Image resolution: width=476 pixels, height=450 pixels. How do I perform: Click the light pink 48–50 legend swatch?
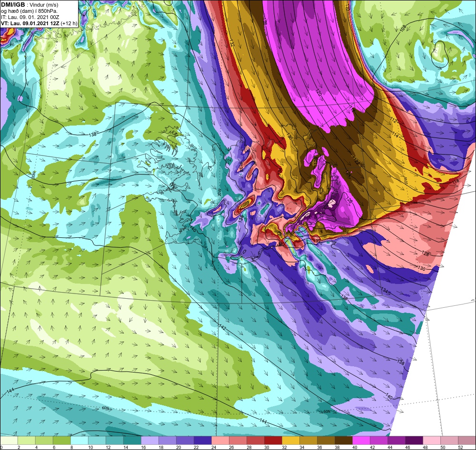click(432, 440)
